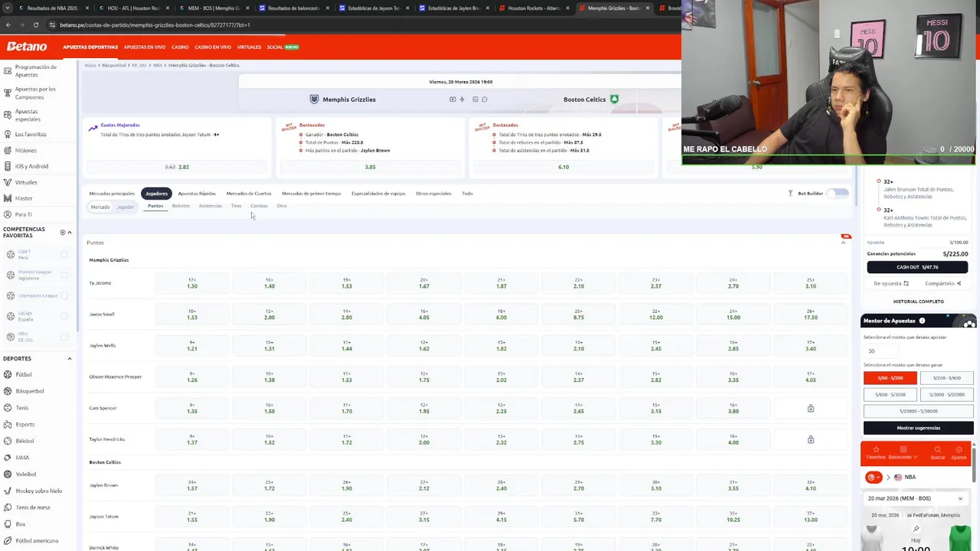Screen dimensions: 980x551
Task: Pick Ty Jerome 17+ odds 1.30
Action: (192, 283)
